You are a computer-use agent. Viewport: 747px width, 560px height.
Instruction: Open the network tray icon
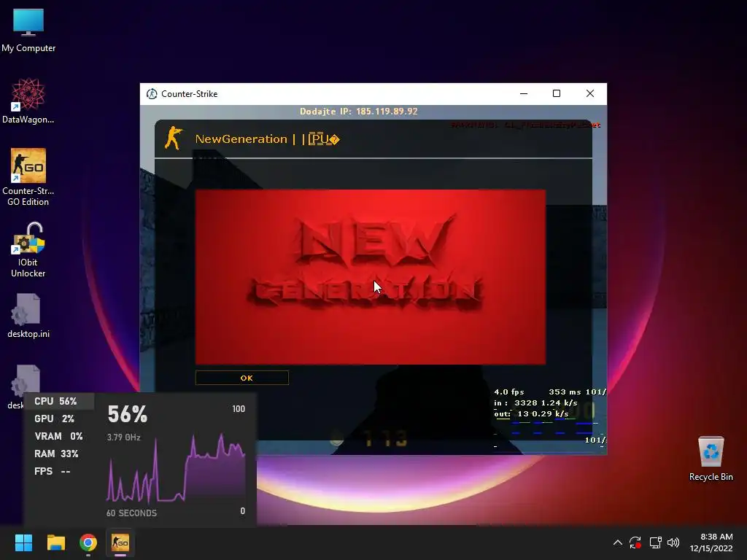coord(656,542)
